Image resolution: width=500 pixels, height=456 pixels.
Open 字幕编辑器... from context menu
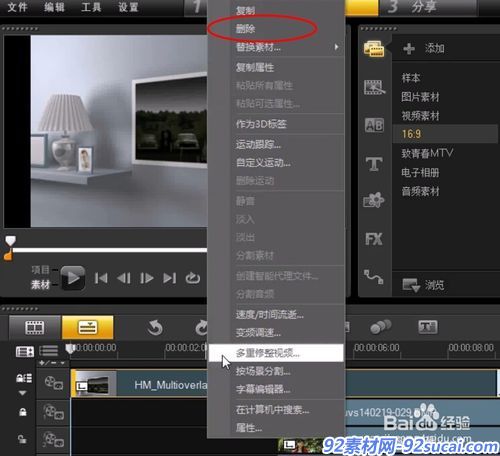263,389
